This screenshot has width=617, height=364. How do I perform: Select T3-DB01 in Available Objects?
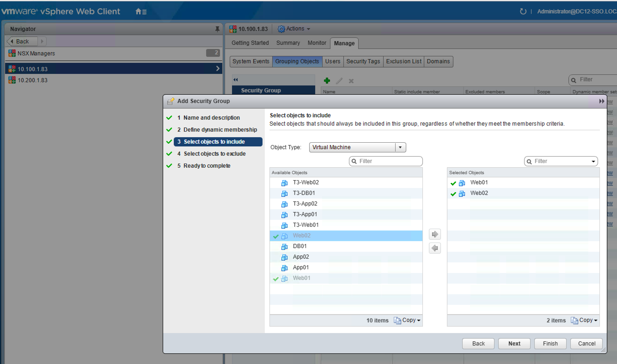pos(304,193)
